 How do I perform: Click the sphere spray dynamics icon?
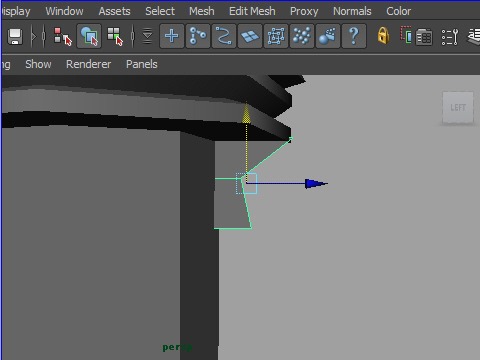point(328,36)
